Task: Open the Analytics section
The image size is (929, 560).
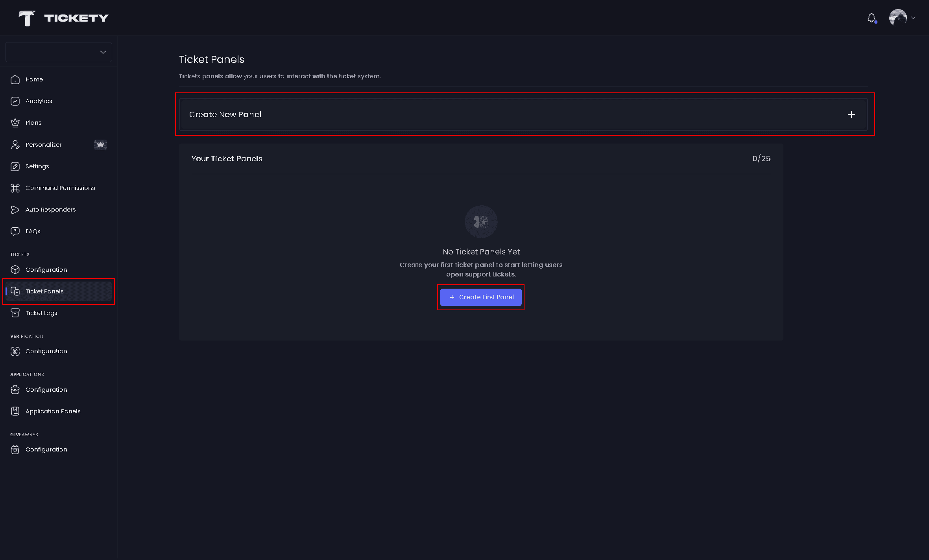Action: click(x=38, y=101)
